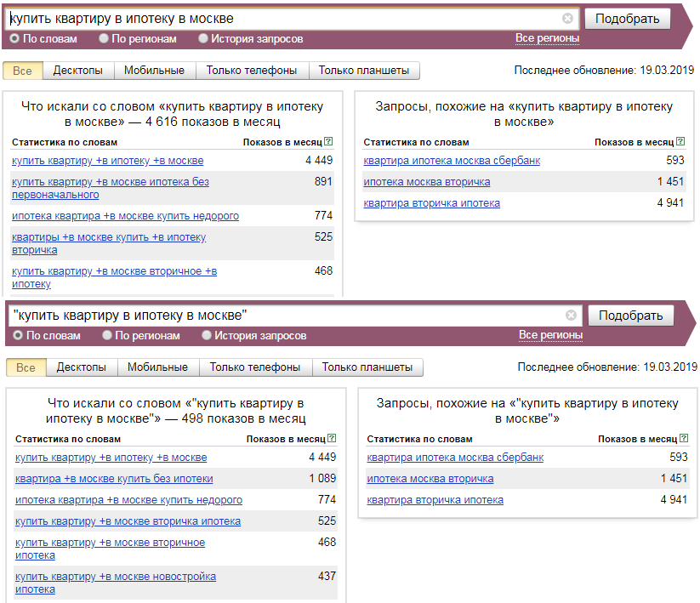Clear the quoted search query with the X icon

tap(571, 316)
